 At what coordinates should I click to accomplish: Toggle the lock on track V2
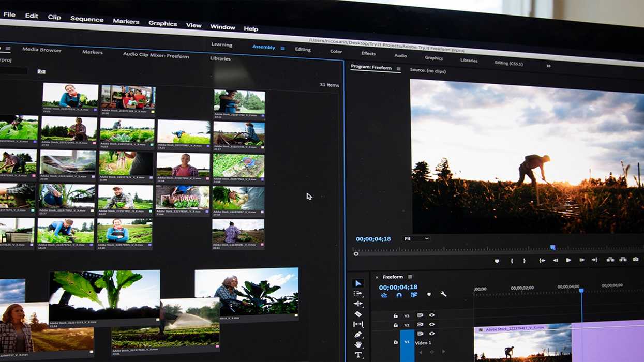point(395,325)
